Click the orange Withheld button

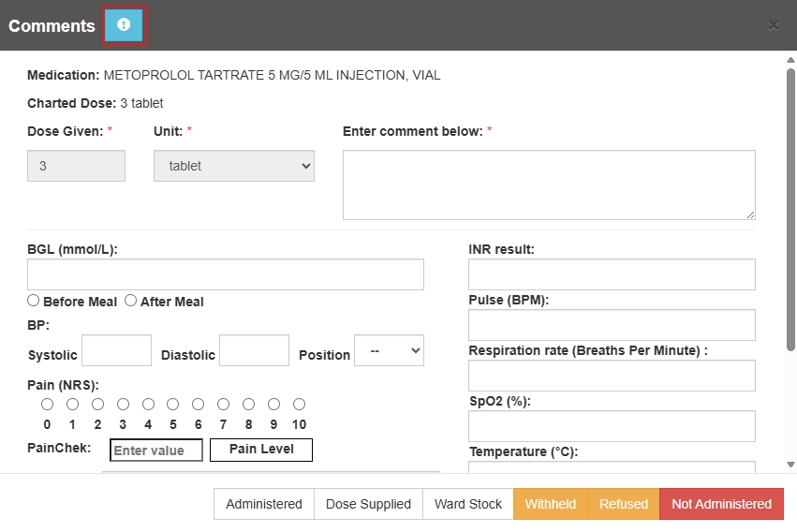coord(551,504)
